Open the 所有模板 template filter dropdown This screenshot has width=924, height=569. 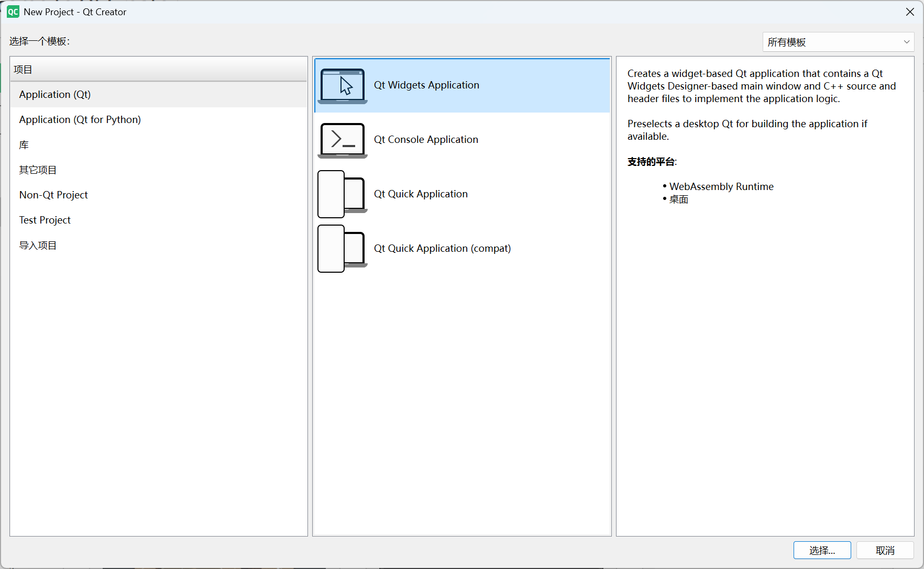point(838,42)
